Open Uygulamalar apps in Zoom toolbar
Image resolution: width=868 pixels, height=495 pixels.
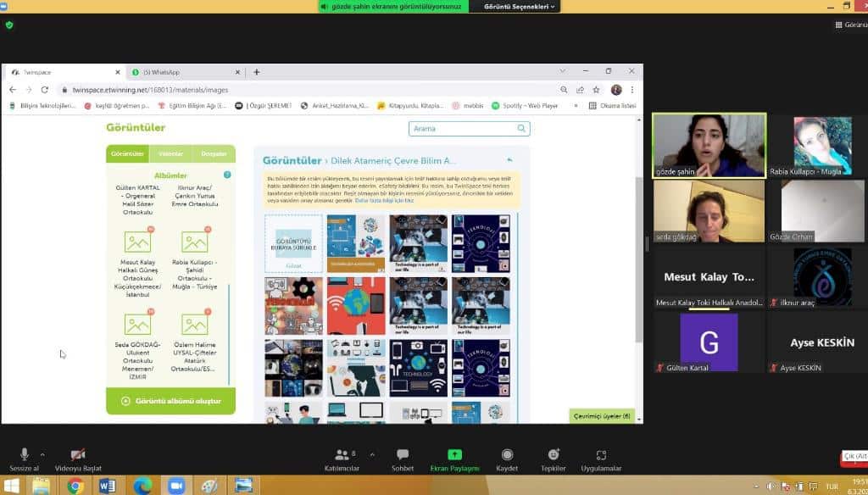(x=601, y=458)
